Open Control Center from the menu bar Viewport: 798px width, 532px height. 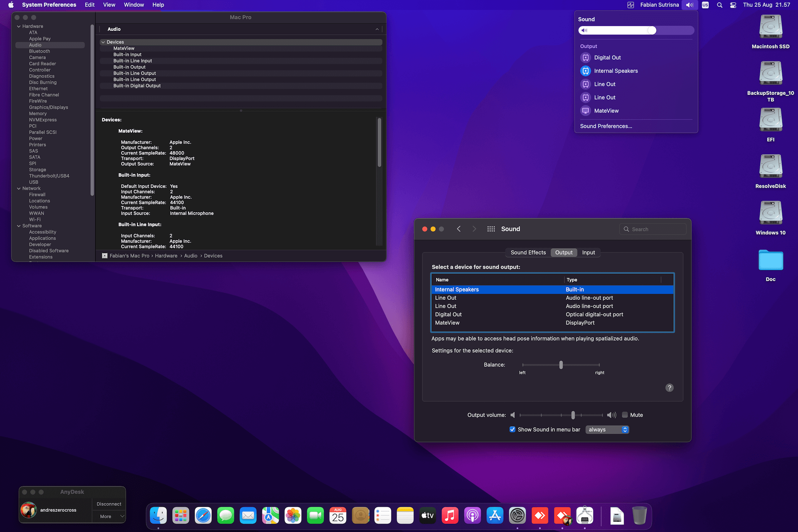click(x=733, y=5)
